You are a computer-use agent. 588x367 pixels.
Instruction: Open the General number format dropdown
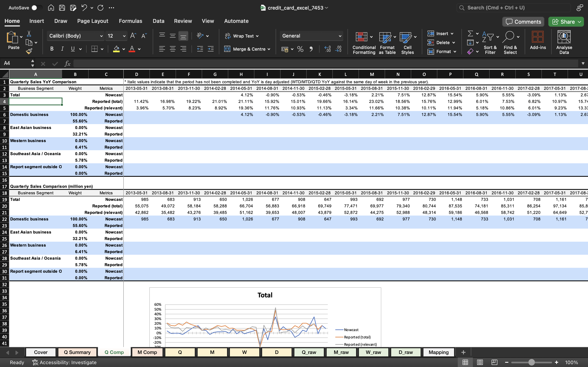(340, 36)
